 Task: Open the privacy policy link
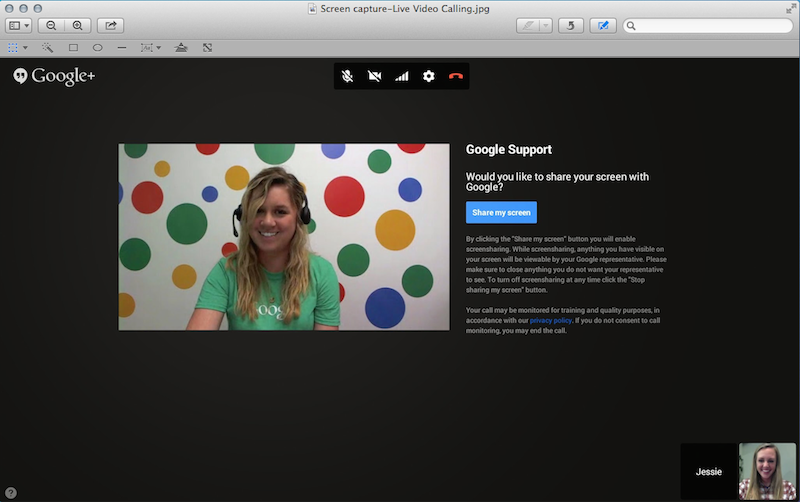click(x=551, y=320)
